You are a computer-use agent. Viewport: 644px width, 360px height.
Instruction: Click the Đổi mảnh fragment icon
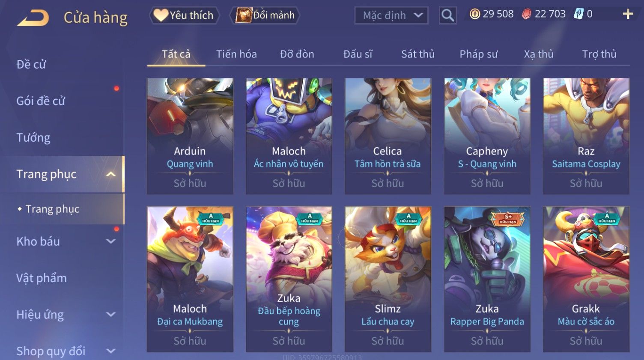[244, 15]
